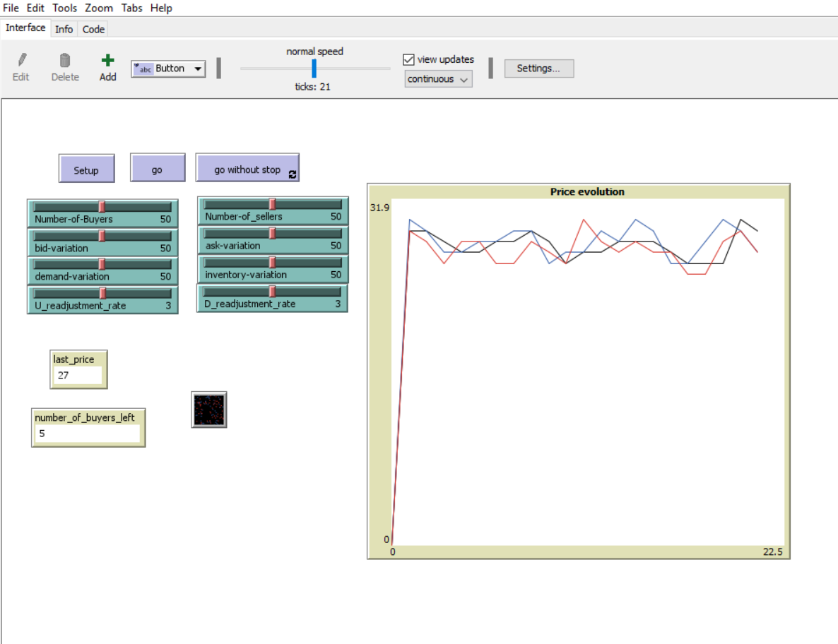The height and width of the screenshot is (644, 838).
Task: Switch to the Code tab
Action: tap(93, 29)
